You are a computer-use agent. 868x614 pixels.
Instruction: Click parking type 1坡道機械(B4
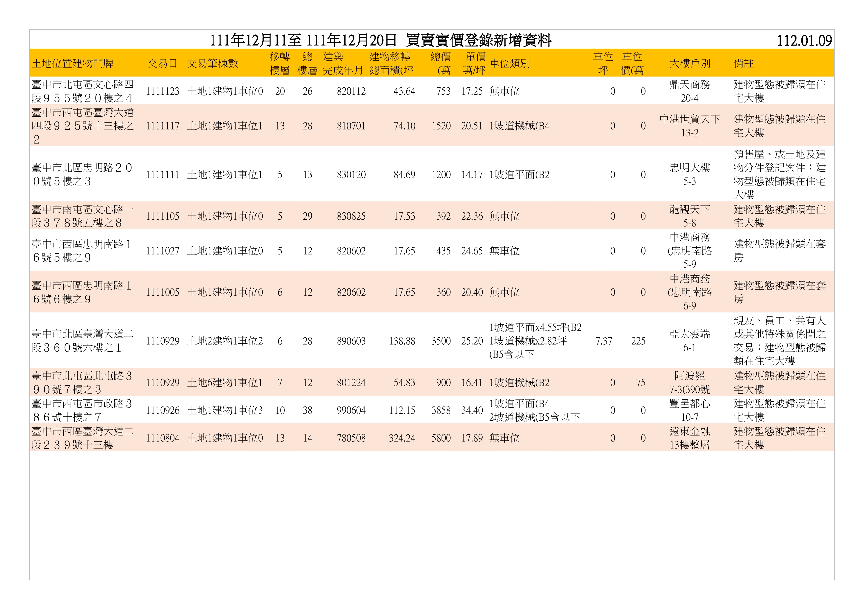point(519,126)
